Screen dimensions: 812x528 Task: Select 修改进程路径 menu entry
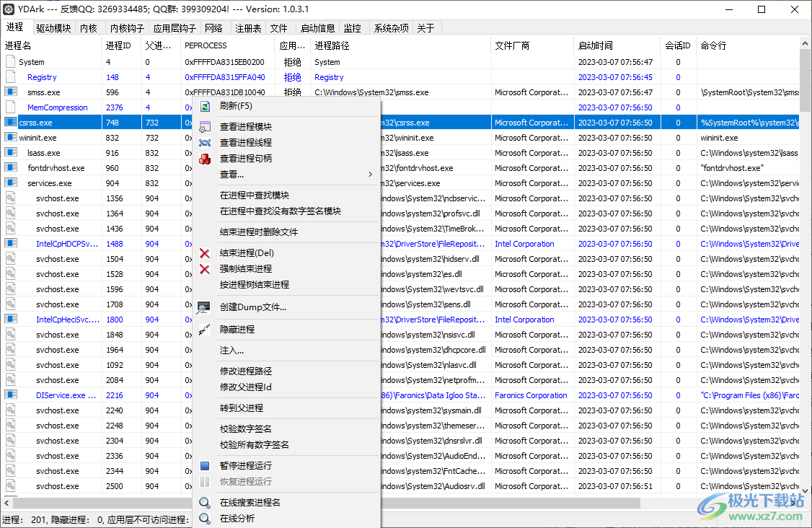click(x=245, y=371)
